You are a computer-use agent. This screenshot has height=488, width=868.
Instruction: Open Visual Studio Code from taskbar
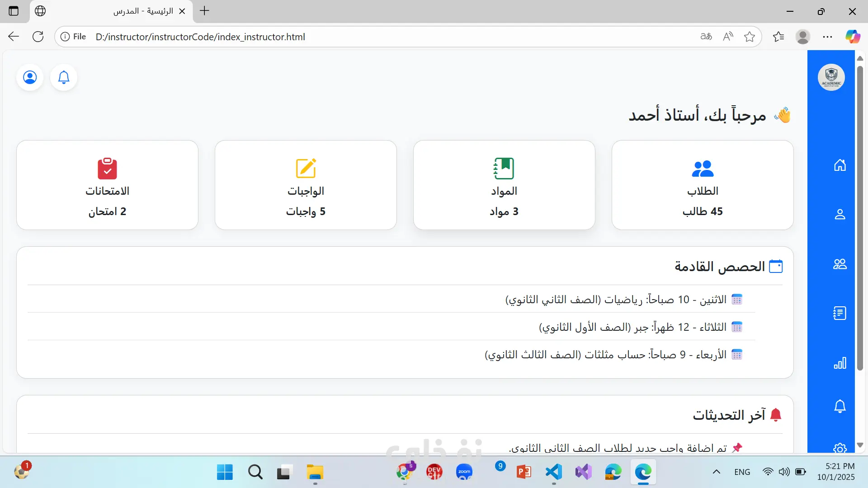click(x=553, y=472)
